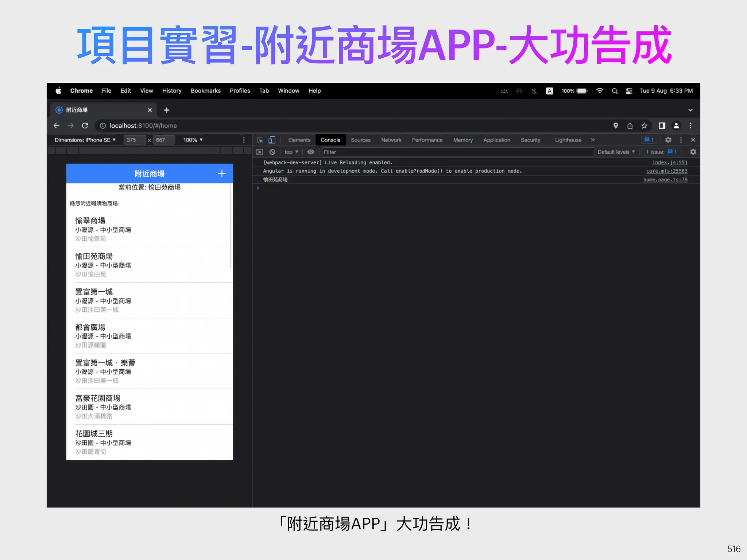The height and width of the screenshot is (560, 747).
Task: Select the Console tab
Action: tap(330, 140)
